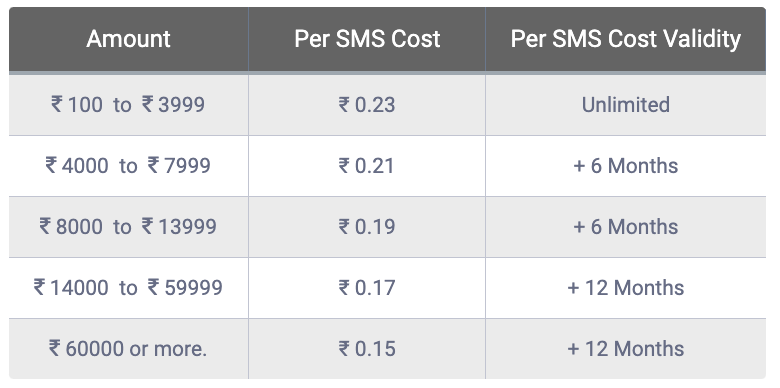This screenshot has height=388, width=780.
Task: Click the Unlimited validity cell
Action: tap(626, 105)
